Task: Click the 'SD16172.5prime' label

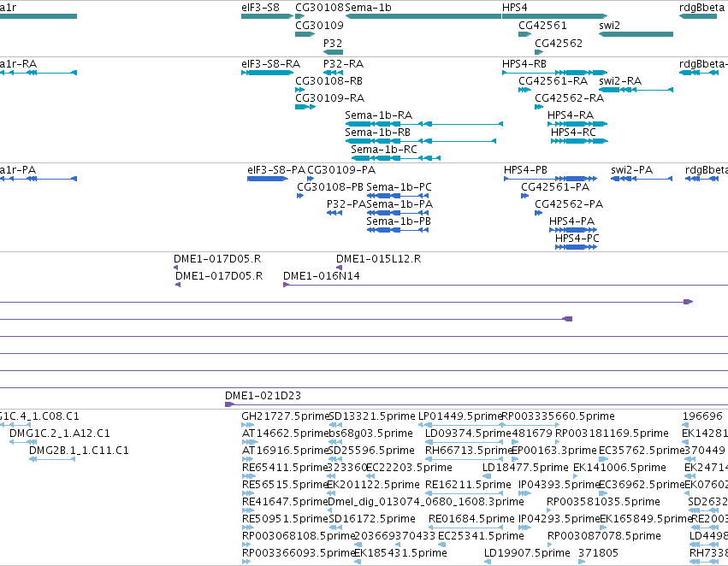Action: (x=372, y=519)
